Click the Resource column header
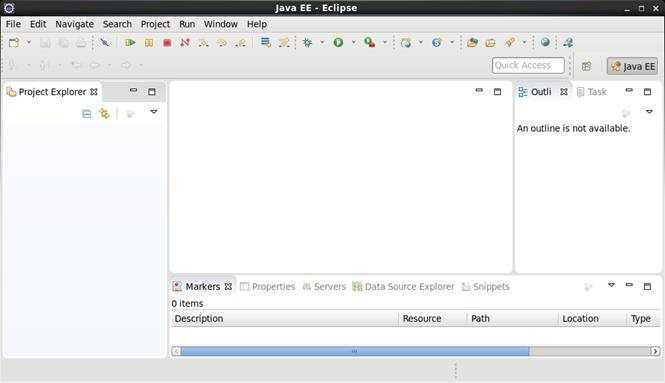 pos(433,319)
